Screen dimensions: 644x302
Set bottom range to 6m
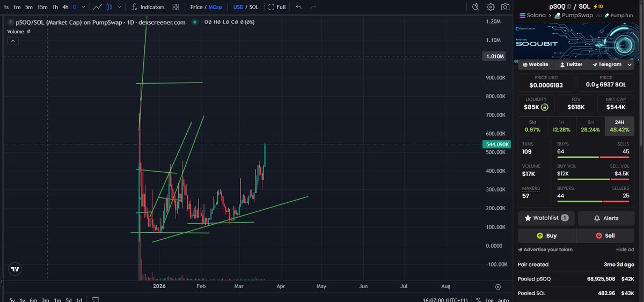[x=33, y=299]
